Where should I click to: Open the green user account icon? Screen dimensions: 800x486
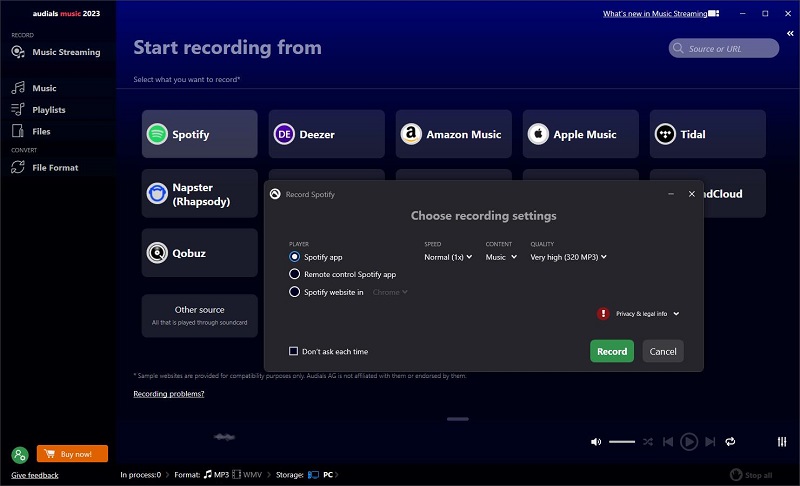pos(20,454)
